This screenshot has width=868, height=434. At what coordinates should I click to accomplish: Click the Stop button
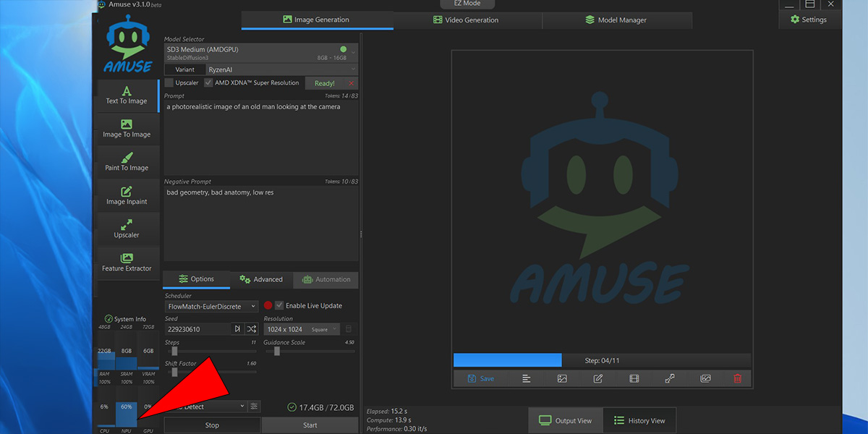pyautogui.click(x=212, y=425)
